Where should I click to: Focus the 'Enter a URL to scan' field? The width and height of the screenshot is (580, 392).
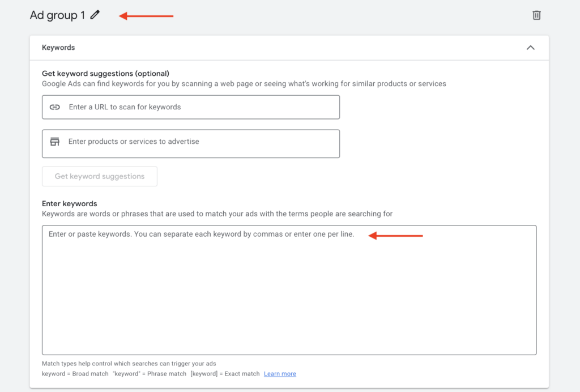tap(198, 107)
